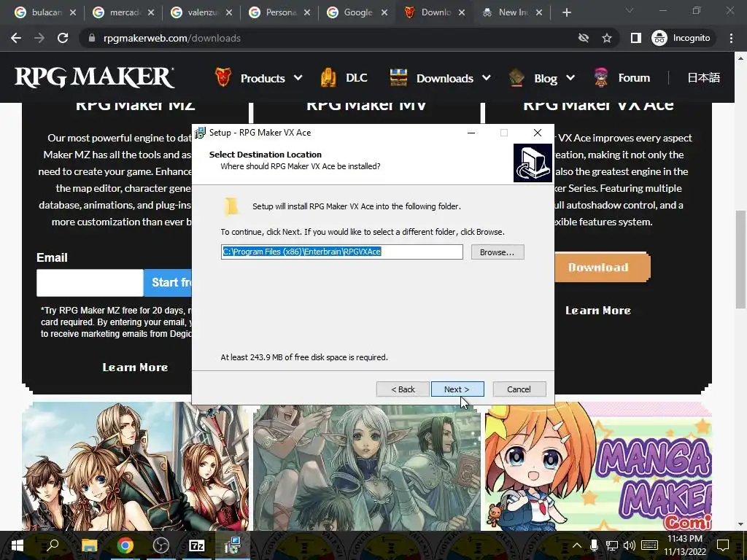The width and height of the screenshot is (747, 560).
Task: Open the Forum link
Action: 634,77
